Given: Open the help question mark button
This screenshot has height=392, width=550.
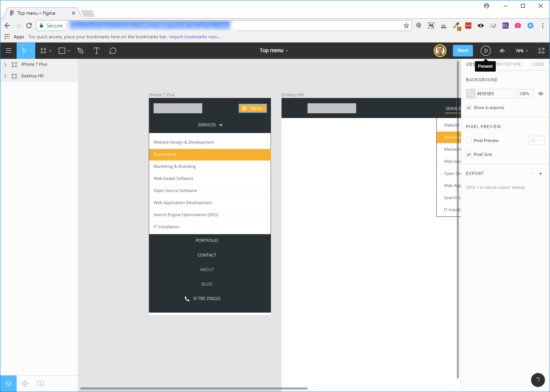Looking at the screenshot, I should [538, 380].
